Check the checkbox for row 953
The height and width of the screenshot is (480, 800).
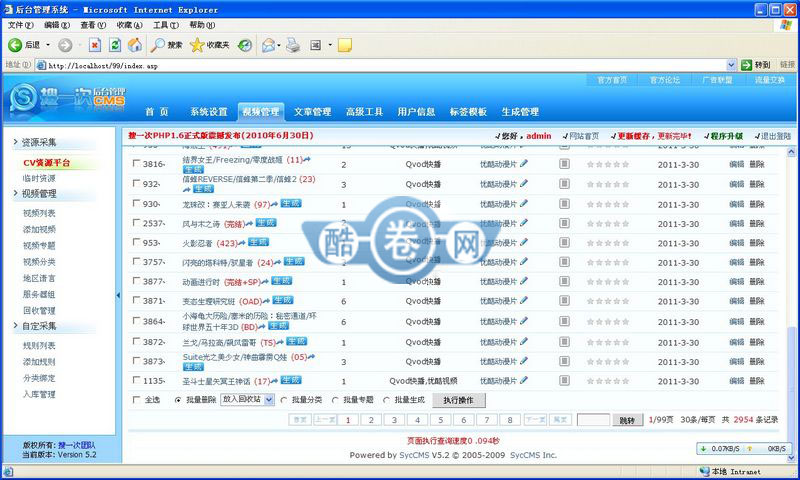[136, 242]
